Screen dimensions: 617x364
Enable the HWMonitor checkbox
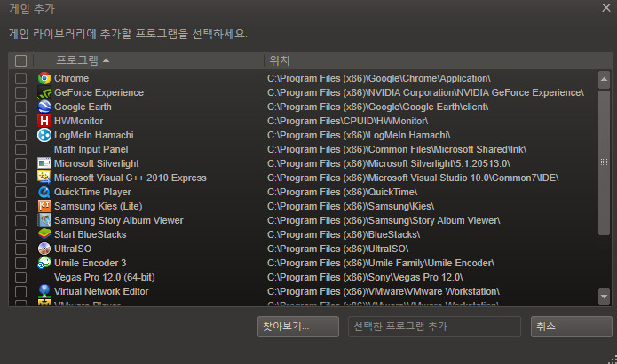click(20, 121)
